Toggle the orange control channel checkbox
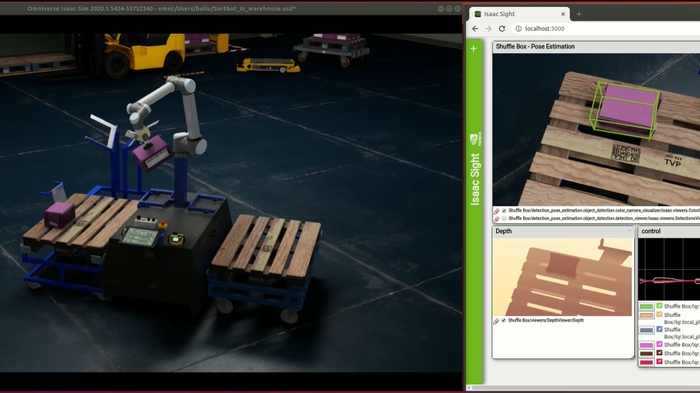The image size is (700, 393). 659,314
